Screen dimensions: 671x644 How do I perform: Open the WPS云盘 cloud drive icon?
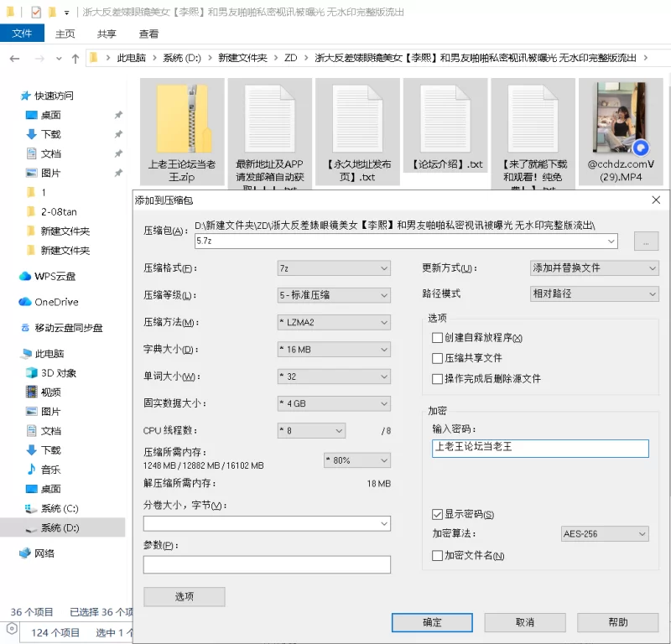(x=25, y=276)
